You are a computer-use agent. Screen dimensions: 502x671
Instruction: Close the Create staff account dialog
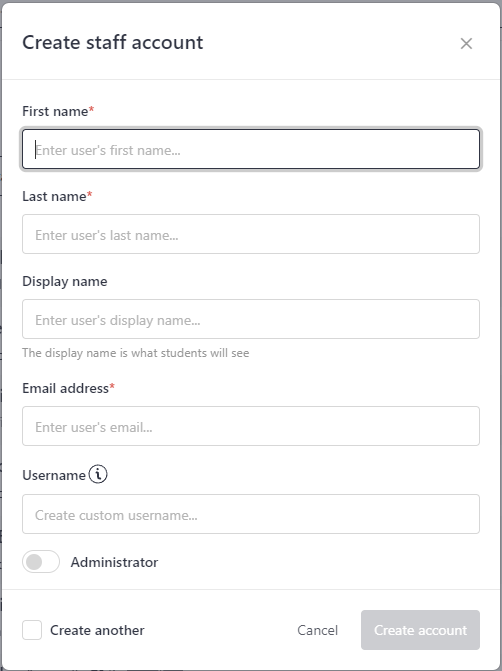pos(466,43)
